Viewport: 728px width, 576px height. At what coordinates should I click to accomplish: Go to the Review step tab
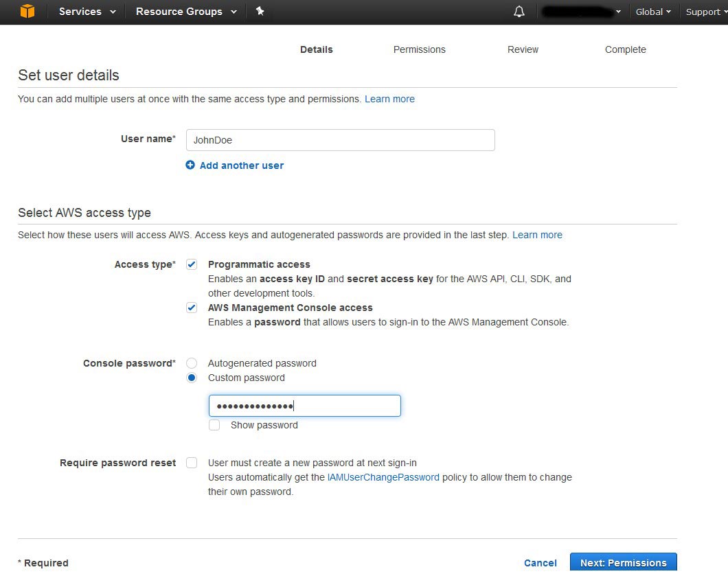click(523, 49)
